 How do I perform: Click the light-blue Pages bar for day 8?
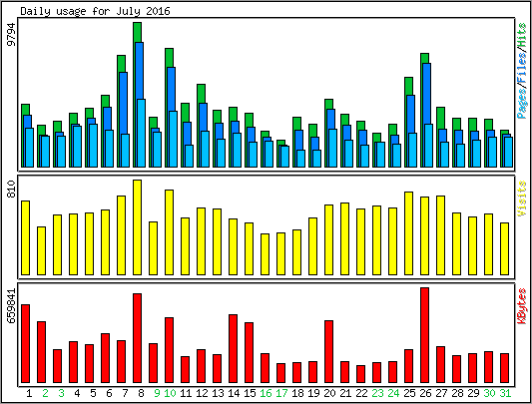point(141,133)
